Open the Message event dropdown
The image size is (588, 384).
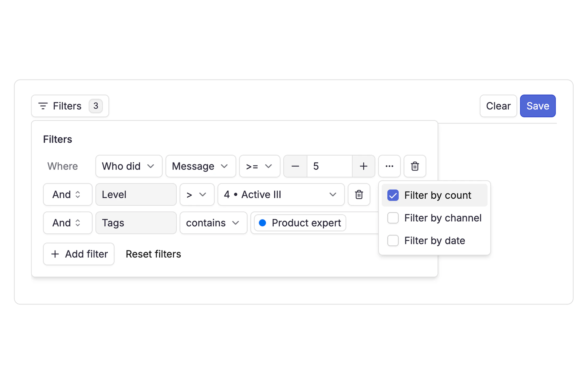point(201,166)
